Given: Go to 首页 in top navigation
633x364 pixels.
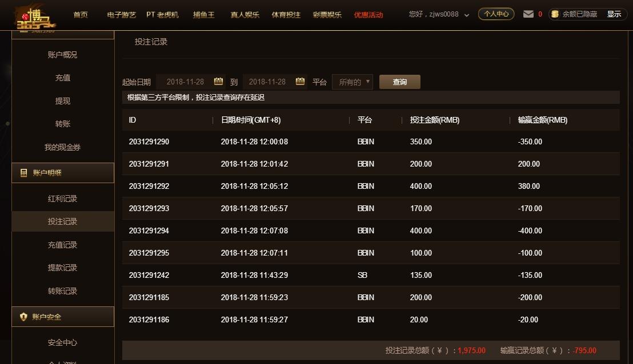Looking at the screenshot, I should (81, 15).
